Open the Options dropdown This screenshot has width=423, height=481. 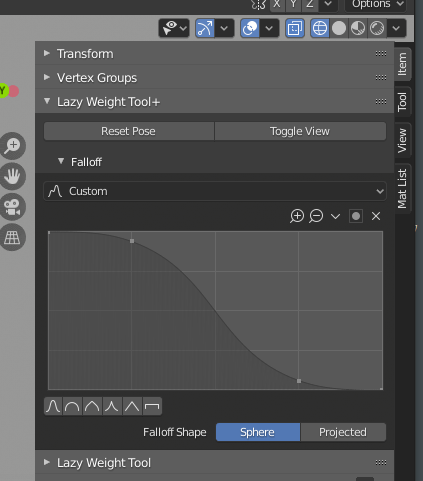(x=376, y=5)
